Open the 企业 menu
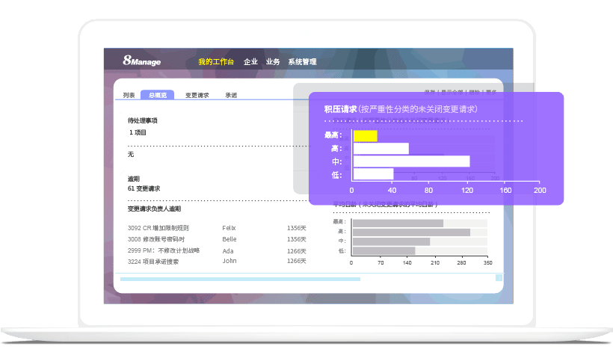 250,62
